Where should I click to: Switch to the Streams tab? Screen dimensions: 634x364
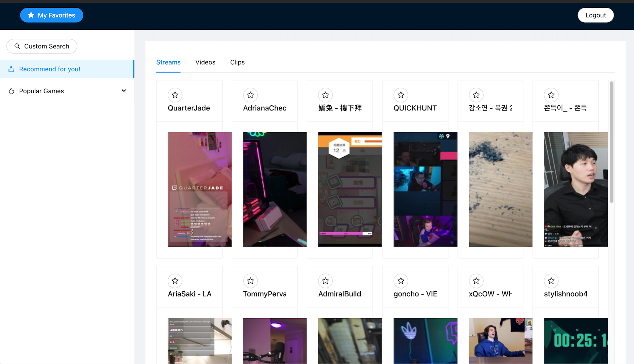(x=168, y=62)
